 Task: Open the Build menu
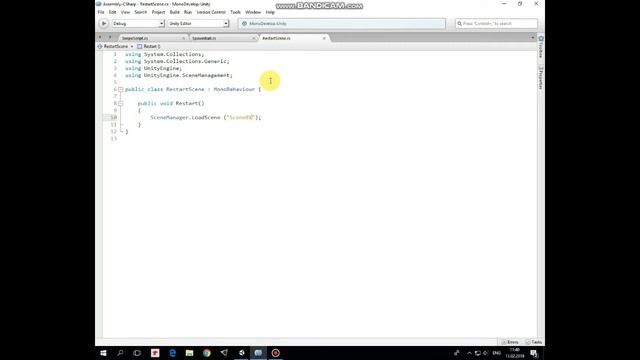click(x=175, y=12)
